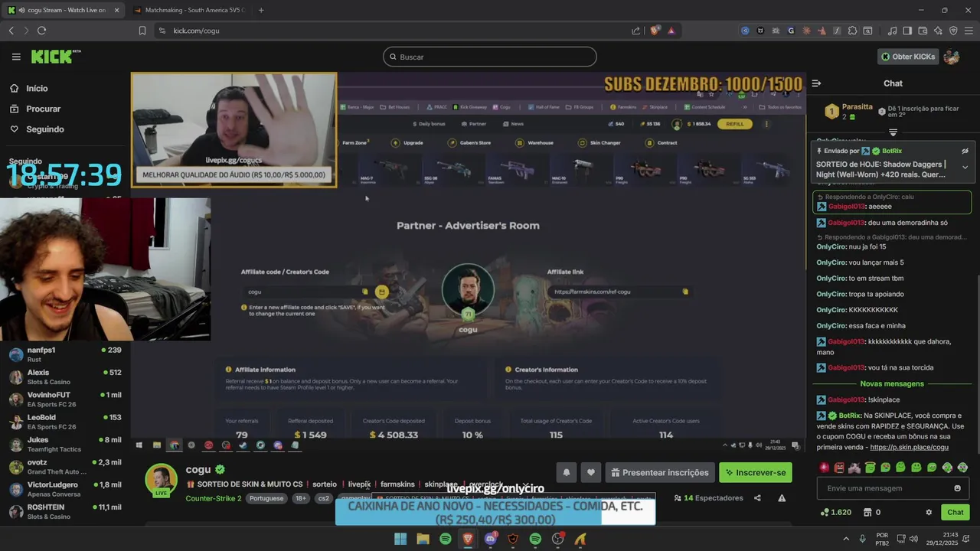The image size is (980, 551).
Task: Open File Explorer from taskbar
Action: click(x=423, y=539)
